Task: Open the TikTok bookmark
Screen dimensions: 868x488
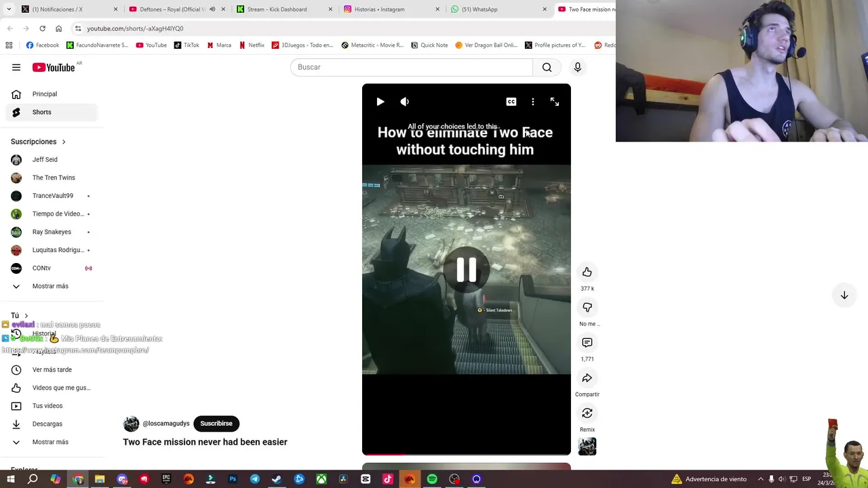Action: click(186, 45)
